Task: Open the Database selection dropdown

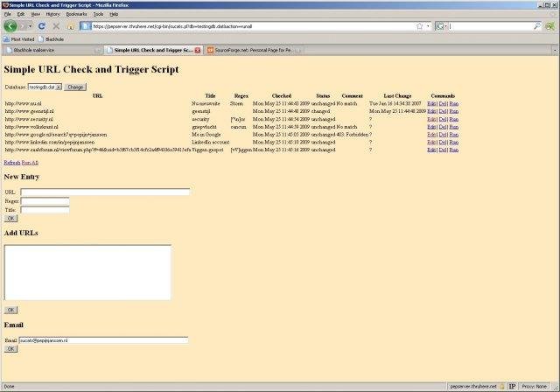Action: 45,87
